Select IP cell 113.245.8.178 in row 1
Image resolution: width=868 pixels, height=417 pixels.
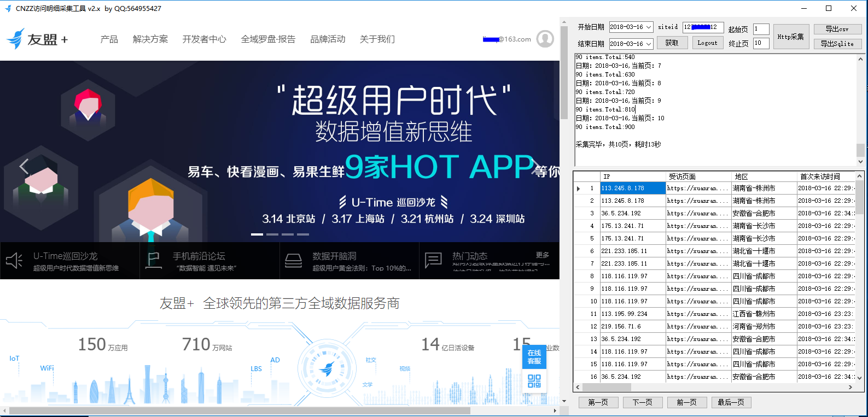pyautogui.click(x=633, y=188)
